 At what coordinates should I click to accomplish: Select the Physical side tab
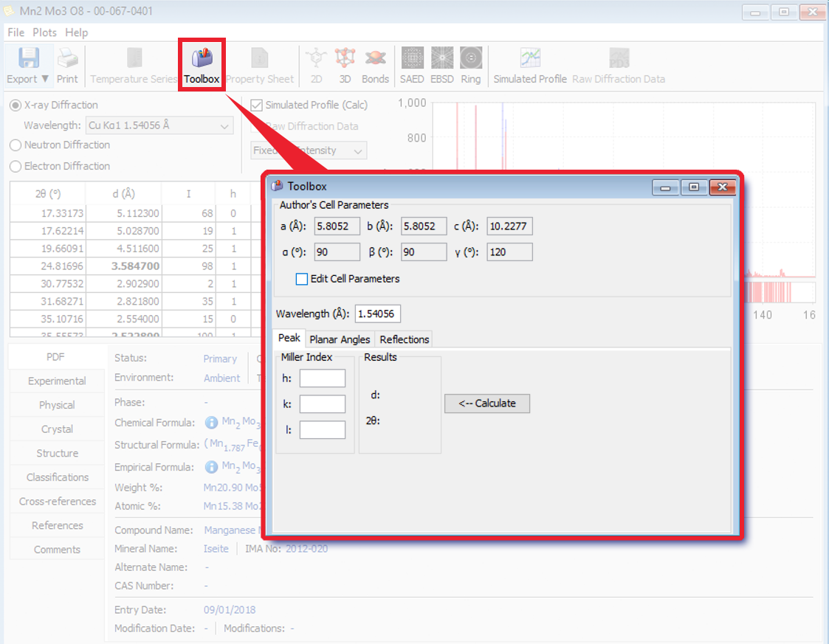click(57, 405)
